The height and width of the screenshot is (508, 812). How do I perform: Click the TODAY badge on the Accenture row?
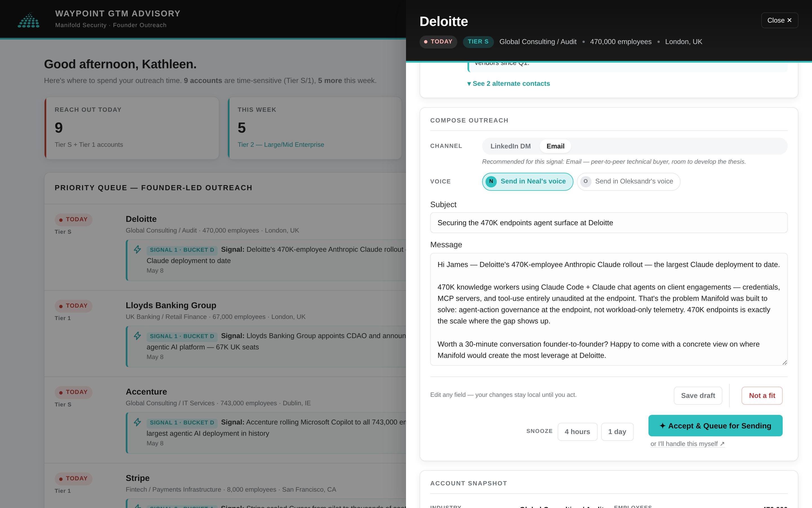point(74,392)
